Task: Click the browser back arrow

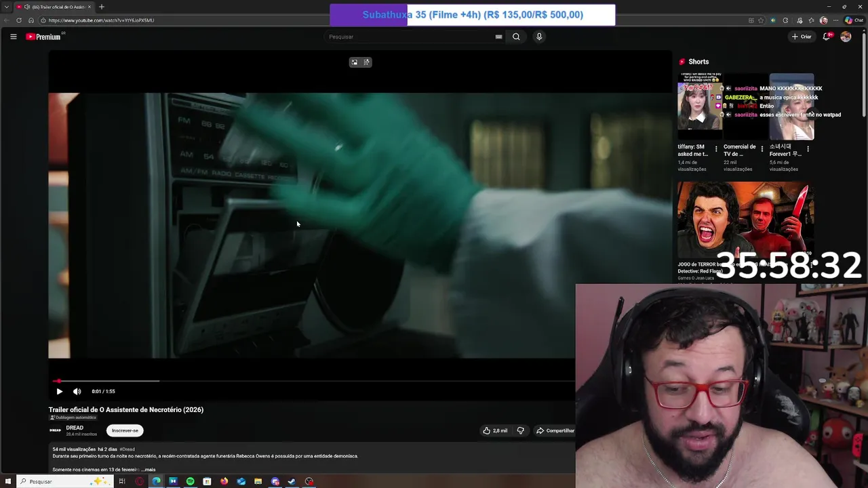Action: tap(7, 20)
